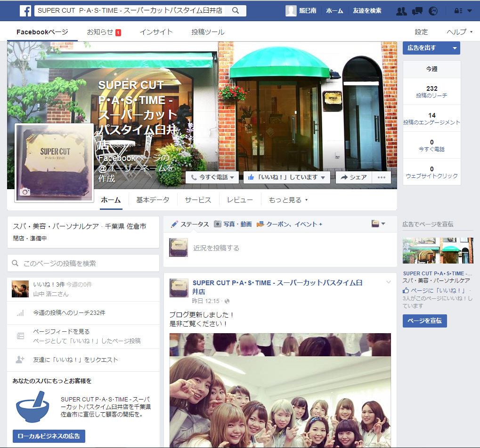Click the Facebook logo icon
Screen dimensions: 480x448
(25, 11)
